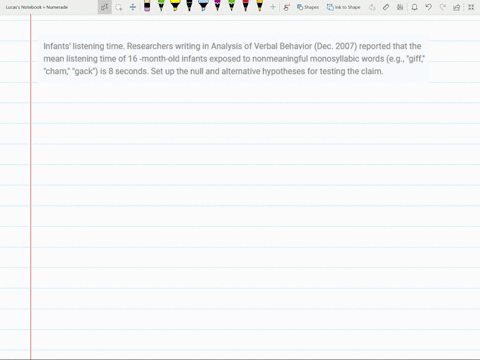Open the Math assistant icon
Image resolution: width=480 pixels, height=360 pixels.
pos(400,7)
